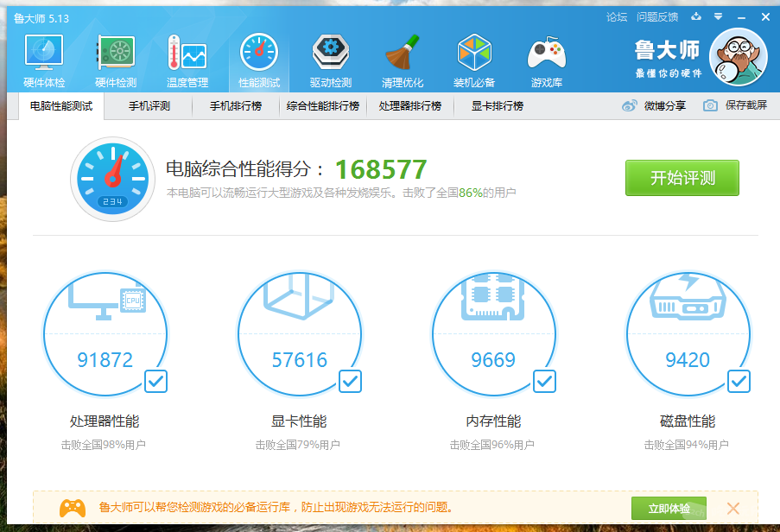Click the 保存截屏 camera icon

click(710, 105)
